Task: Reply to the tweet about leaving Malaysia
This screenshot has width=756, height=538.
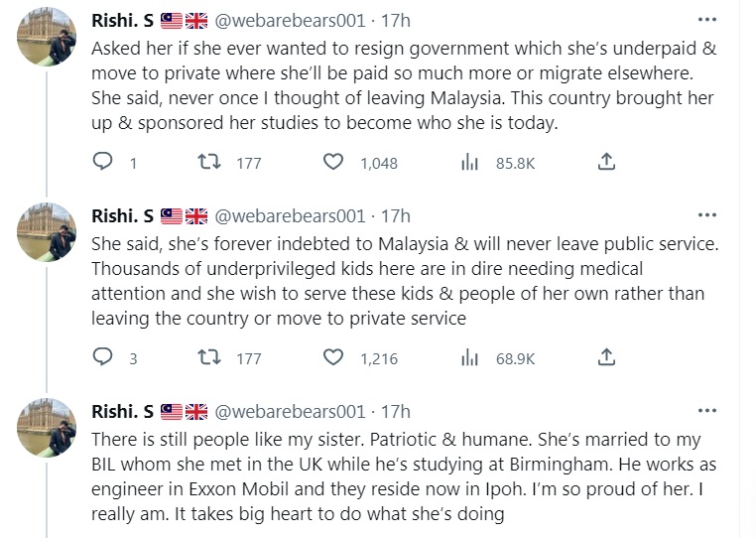Action: pyautogui.click(x=102, y=163)
